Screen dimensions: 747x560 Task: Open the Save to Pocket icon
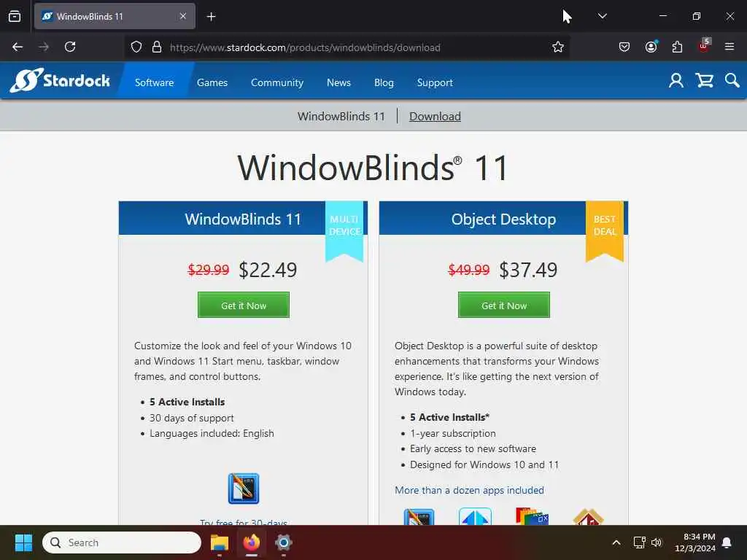(624, 47)
